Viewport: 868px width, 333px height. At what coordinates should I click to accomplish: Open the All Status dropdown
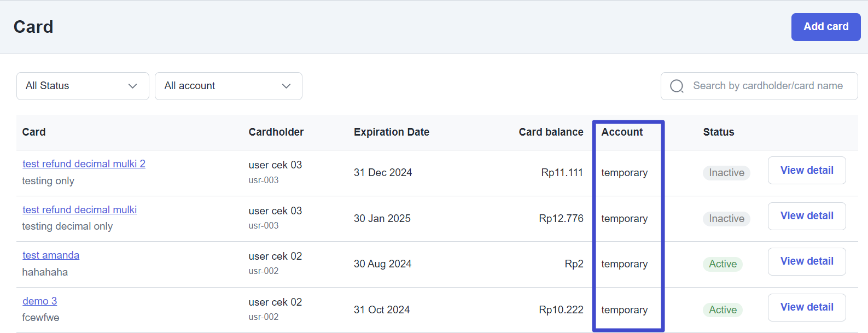click(x=83, y=86)
